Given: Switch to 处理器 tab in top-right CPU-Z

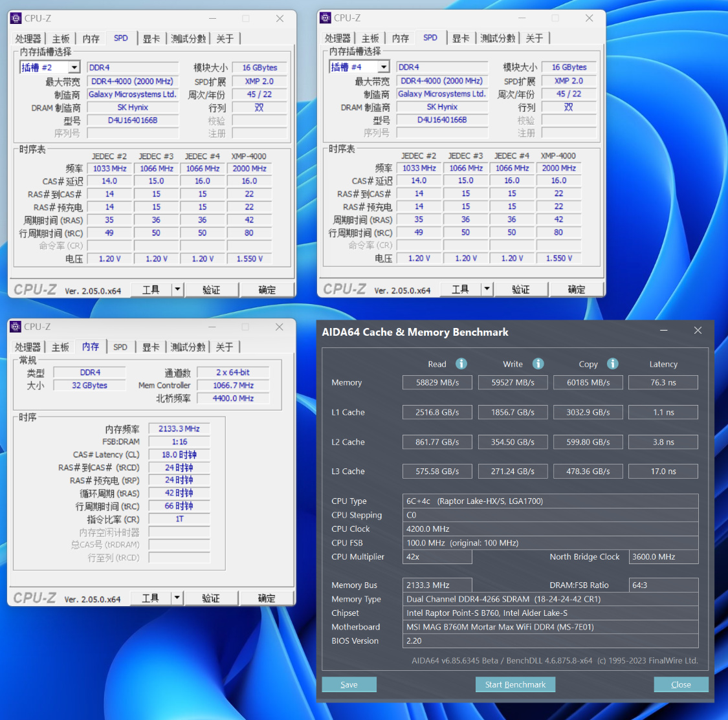Looking at the screenshot, I should click(338, 38).
